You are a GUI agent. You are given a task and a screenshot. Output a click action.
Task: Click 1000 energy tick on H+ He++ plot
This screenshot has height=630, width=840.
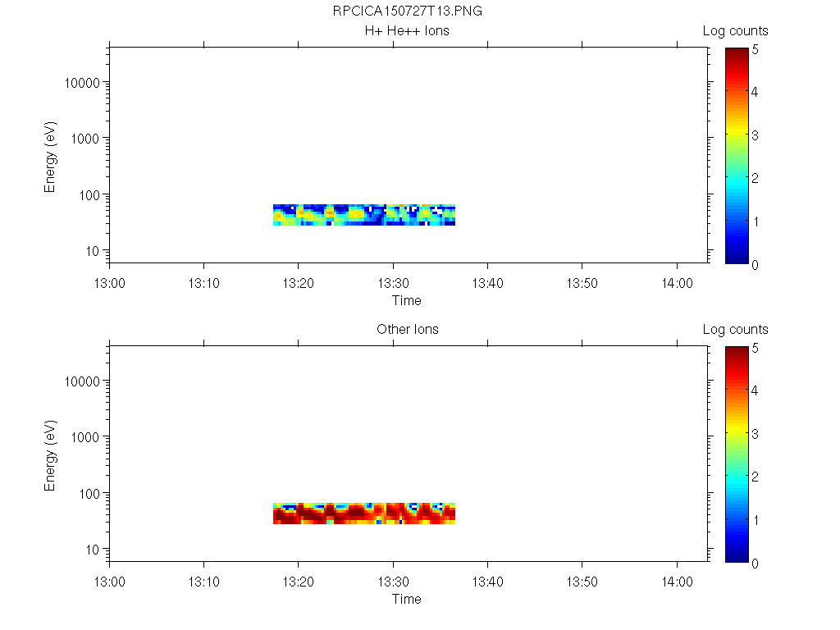click(x=85, y=139)
